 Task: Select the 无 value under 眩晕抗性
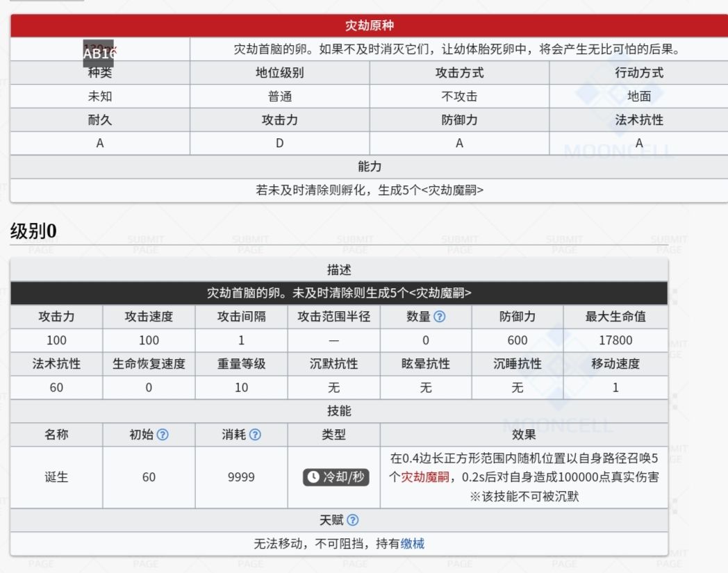pyautogui.click(x=425, y=388)
